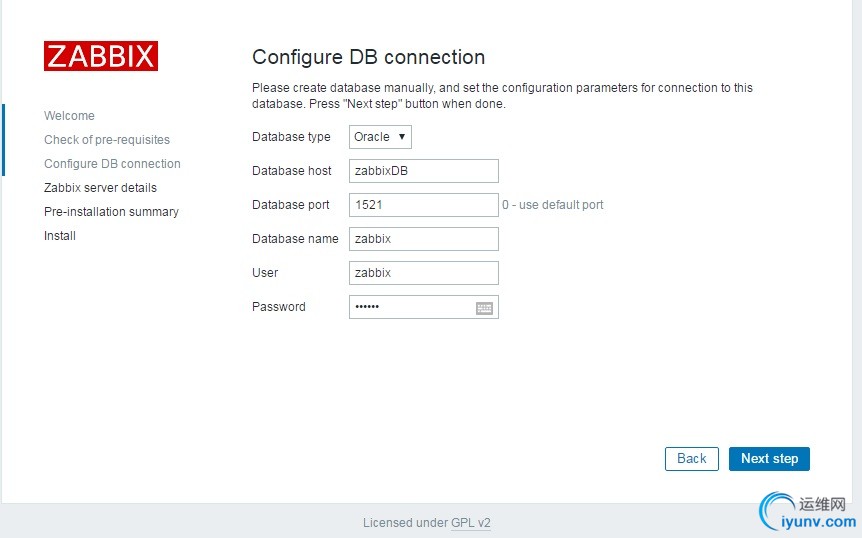862x538 pixels.
Task: Open the Database type dropdown
Action: click(x=380, y=137)
